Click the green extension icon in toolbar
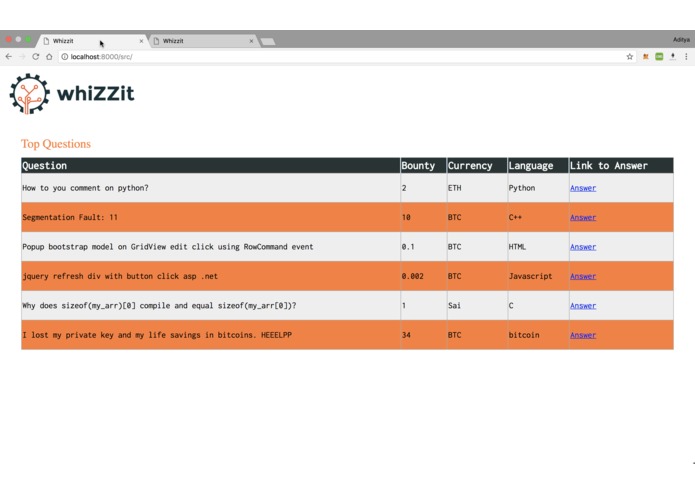Screen dimensions: 695x494 click(660, 57)
